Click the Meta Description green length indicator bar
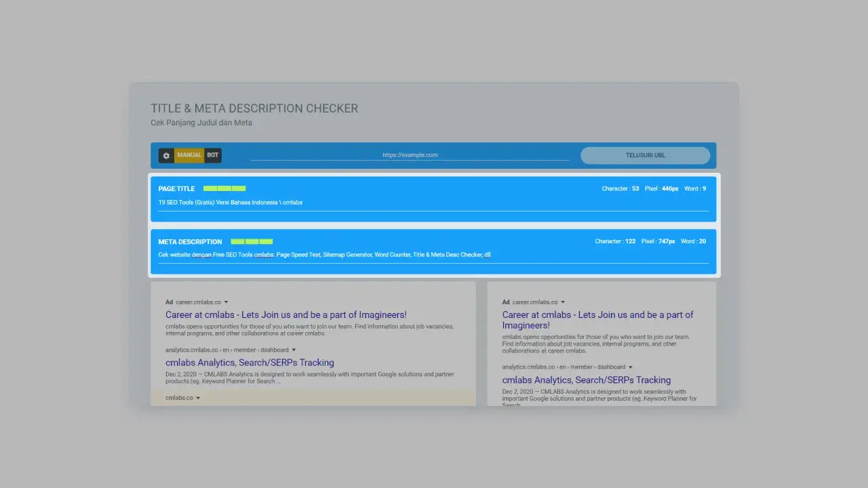The width and height of the screenshot is (868, 488). [252, 241]
